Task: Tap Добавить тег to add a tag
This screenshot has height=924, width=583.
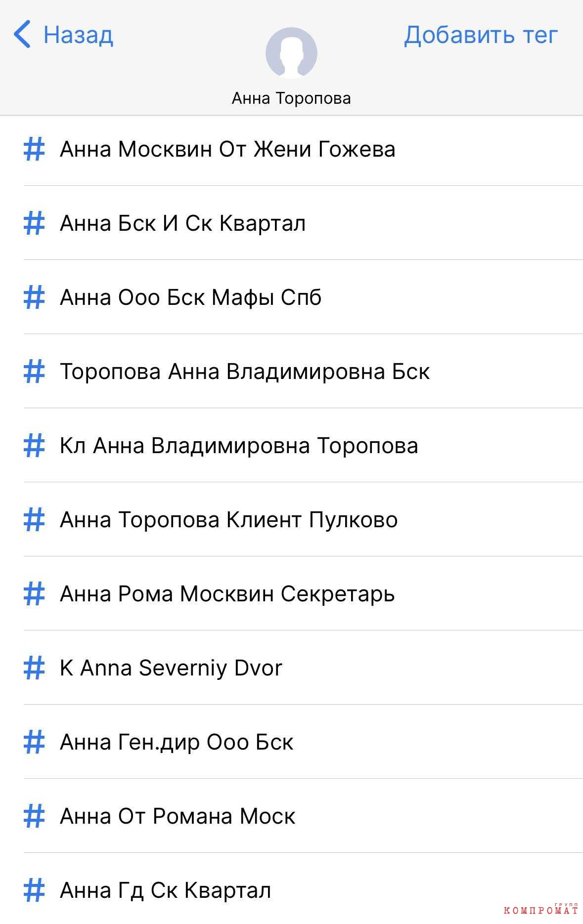Action: 481,35
